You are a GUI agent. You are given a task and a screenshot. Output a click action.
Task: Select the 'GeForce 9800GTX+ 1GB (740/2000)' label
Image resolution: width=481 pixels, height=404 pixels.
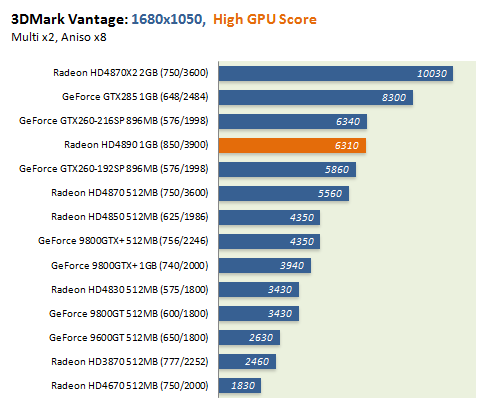click(130, 266)
